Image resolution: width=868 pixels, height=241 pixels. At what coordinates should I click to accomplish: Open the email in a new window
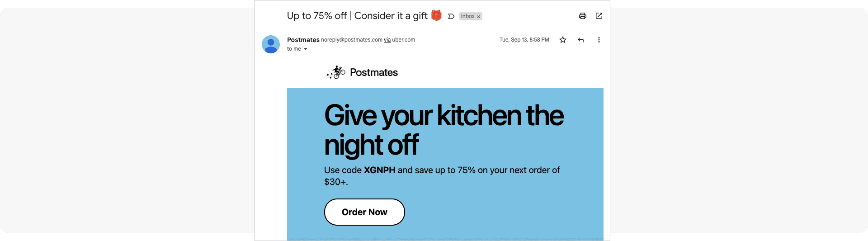[599, 16]
